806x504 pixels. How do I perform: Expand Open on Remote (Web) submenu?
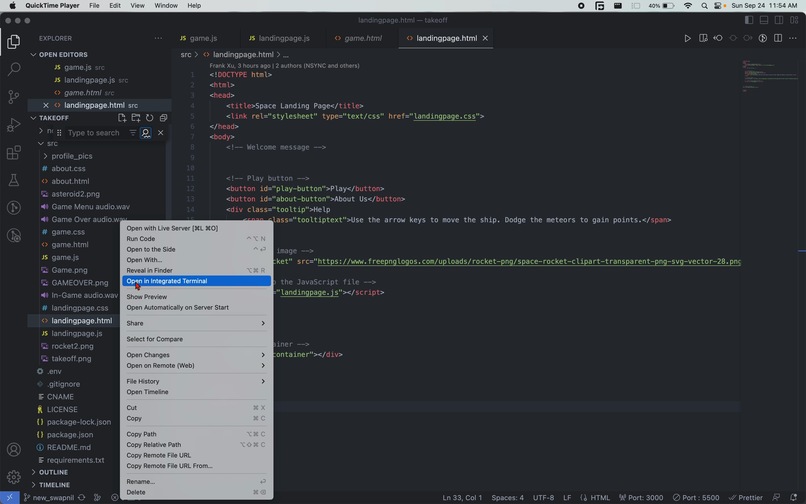[x=196, y=366]
